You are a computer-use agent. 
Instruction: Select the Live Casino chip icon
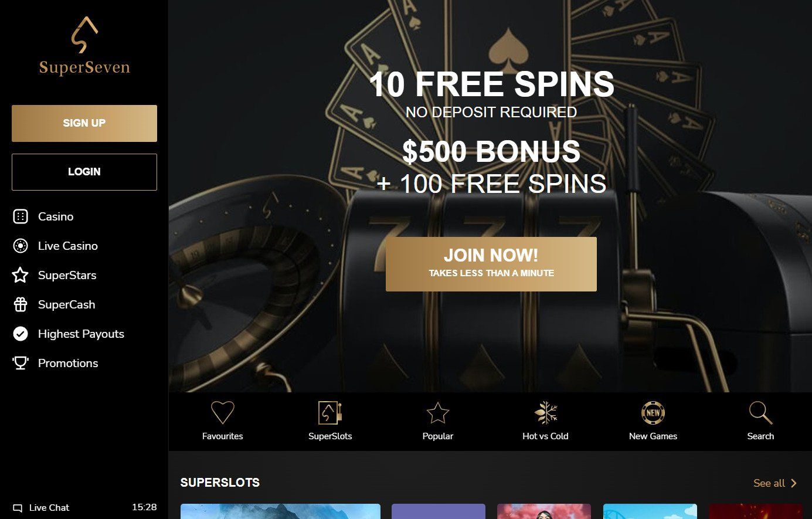pos(21,246)
